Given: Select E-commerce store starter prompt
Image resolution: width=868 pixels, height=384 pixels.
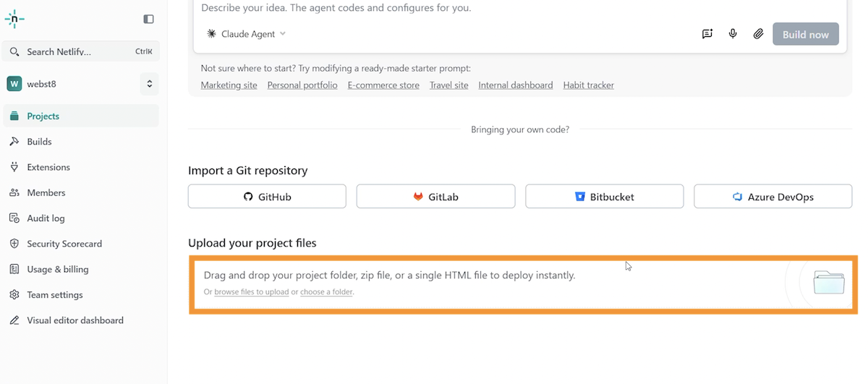Looking at the screenshot, I should pyautogui.click(x=383, y=85).
